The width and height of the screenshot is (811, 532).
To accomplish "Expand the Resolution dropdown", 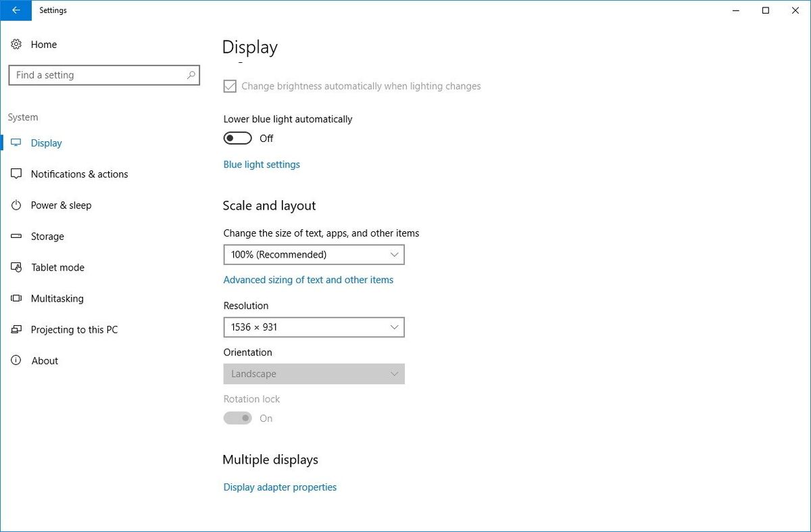I will (x=314, y=327).
